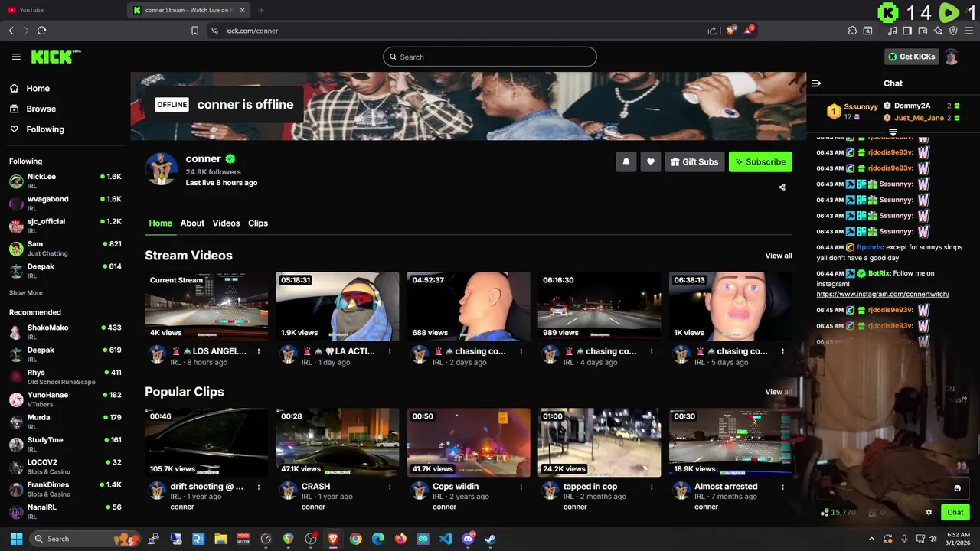This screenshot has height=551, width=980.
Task: Toggle browser sidebar panel icon
Action: click(907, 31)
